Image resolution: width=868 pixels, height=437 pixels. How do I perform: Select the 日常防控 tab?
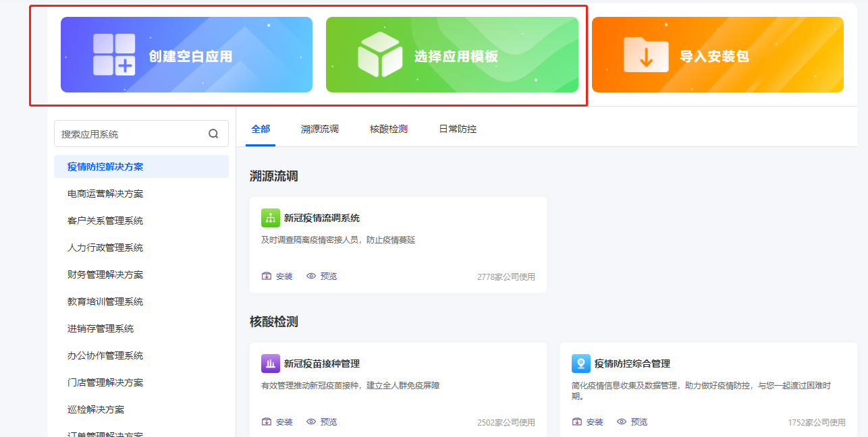click(x=458, y=129)
